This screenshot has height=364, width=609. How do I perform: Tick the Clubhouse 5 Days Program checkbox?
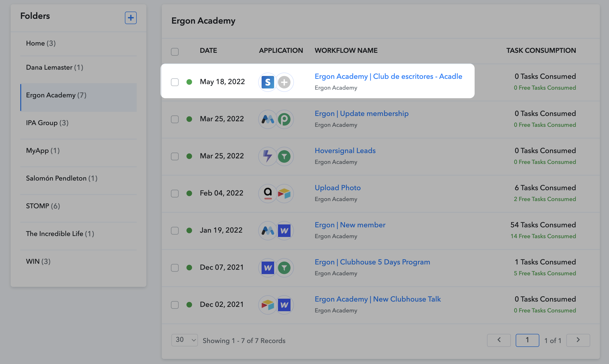(x=175, y=268)
